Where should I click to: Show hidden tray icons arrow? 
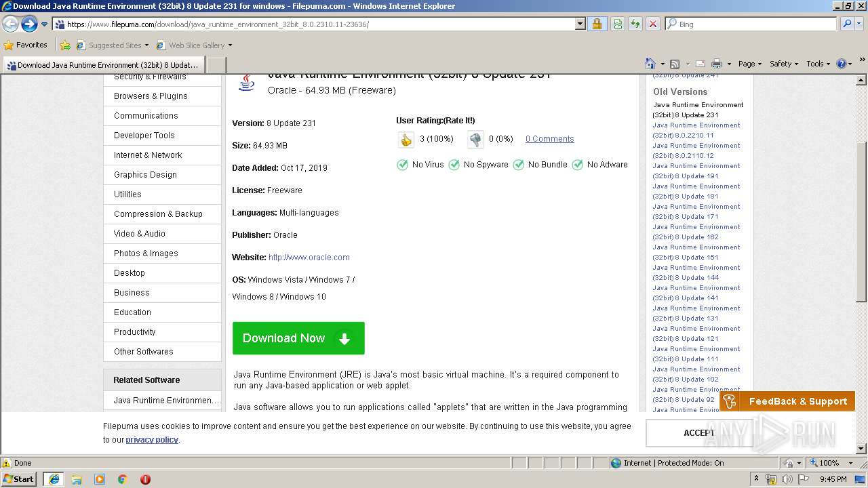click(x=757, y=479)
